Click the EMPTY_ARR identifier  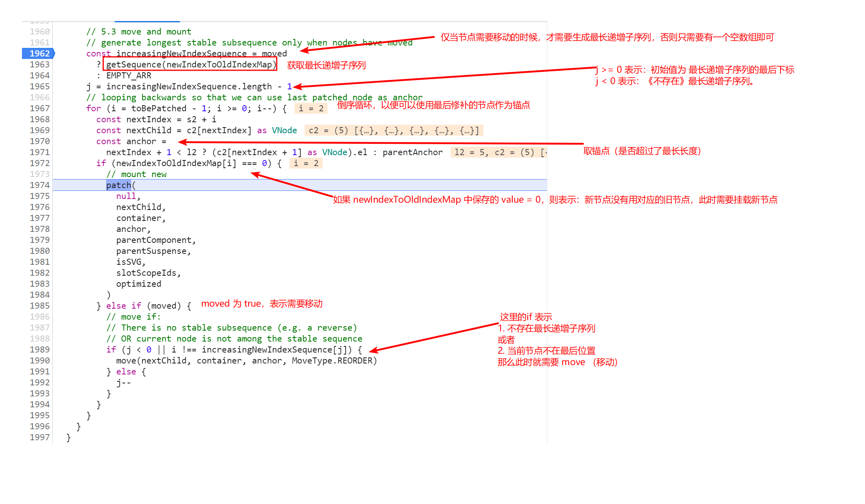click(129, 76)
